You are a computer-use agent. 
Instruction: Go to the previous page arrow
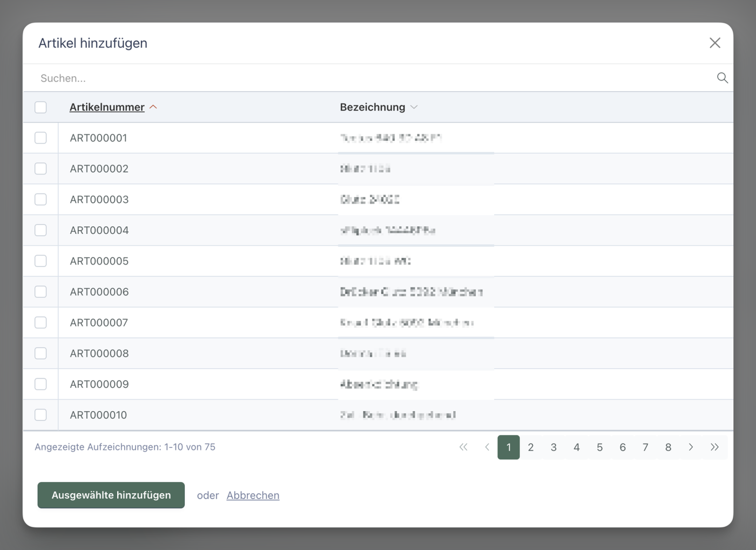pos(487,447)
